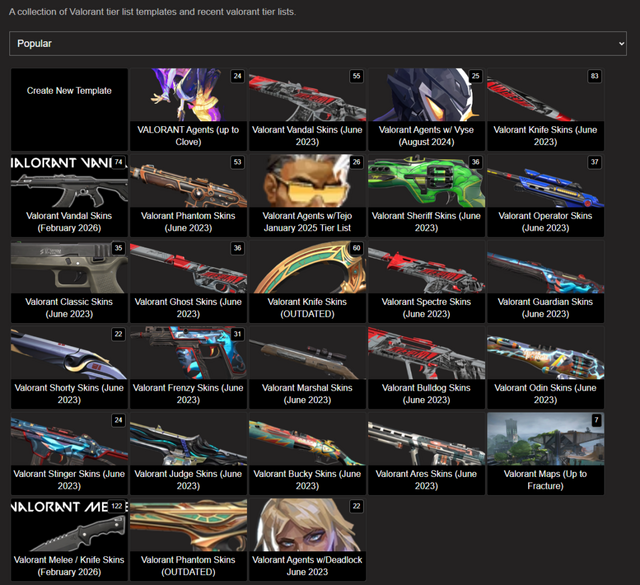
Task: Choose Valorant Phantom Skins (June 2023) image
Action: tap(188, 181)
